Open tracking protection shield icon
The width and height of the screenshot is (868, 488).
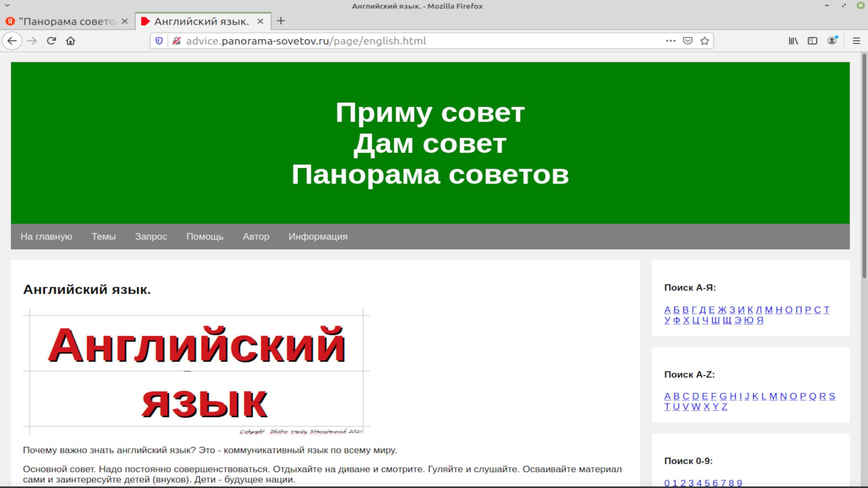click(x=159, y=41)
